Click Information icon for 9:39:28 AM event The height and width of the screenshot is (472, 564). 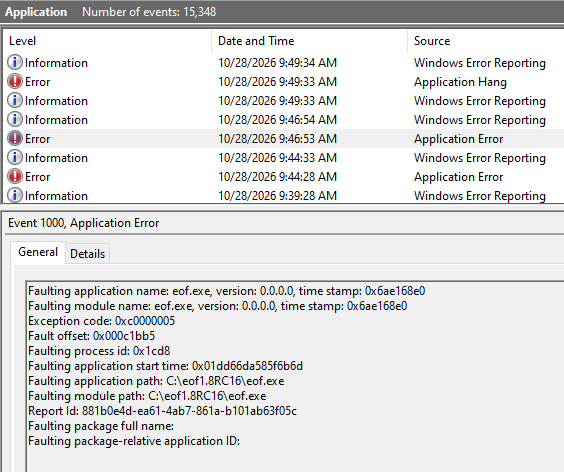click(15, 196)
